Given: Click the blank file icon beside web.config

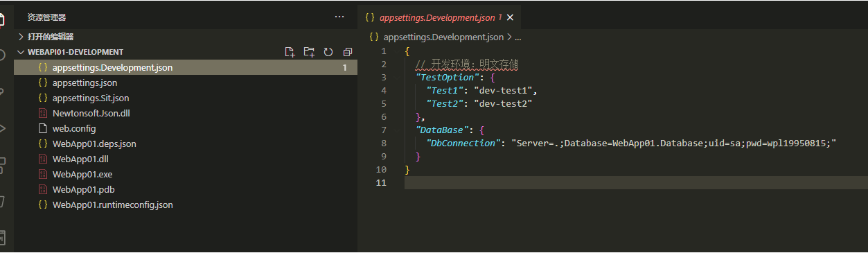Looking at the screenshot, I should click(x=43, y=129).
